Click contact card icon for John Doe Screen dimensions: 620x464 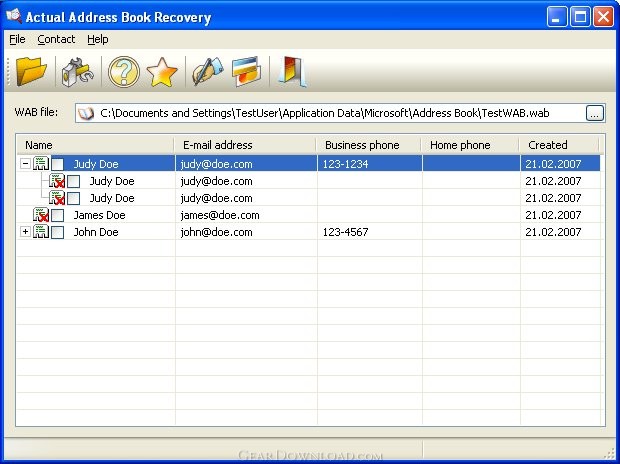(x=41, y=231)
